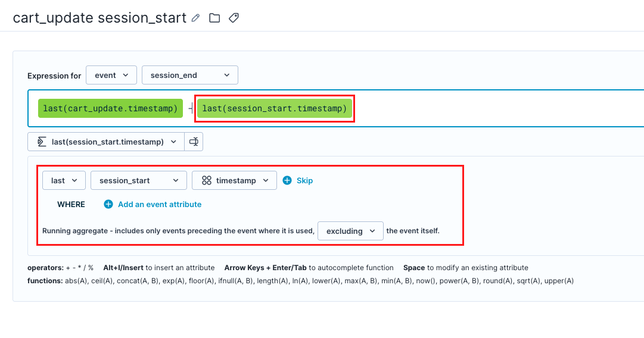Click Add an event attribute link
The image size is (644, 338).
tap(160, 204)
